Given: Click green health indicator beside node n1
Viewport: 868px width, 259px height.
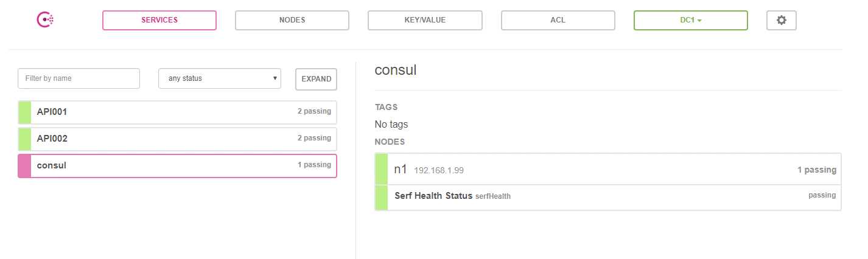Looking at the screenshot, I should [x=382, y=170].
